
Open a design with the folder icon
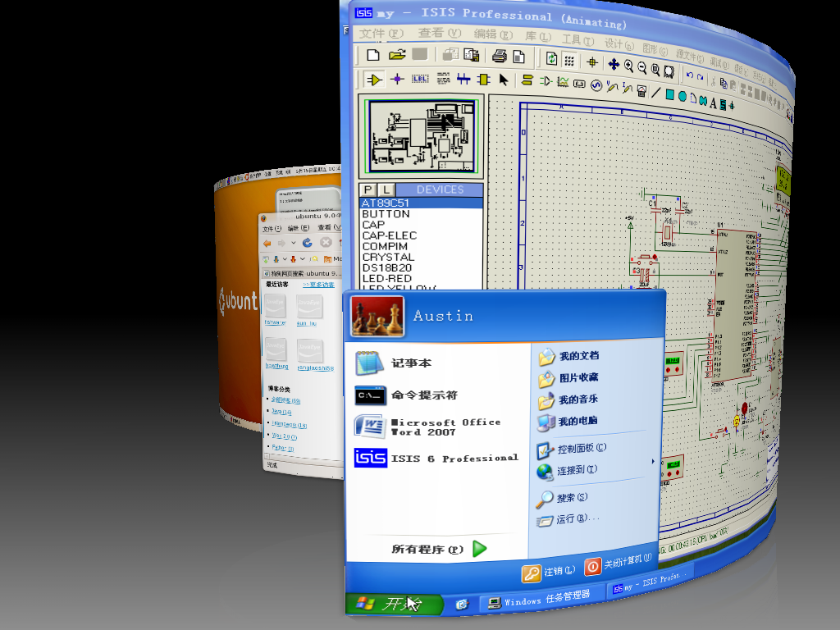(397, 55)
